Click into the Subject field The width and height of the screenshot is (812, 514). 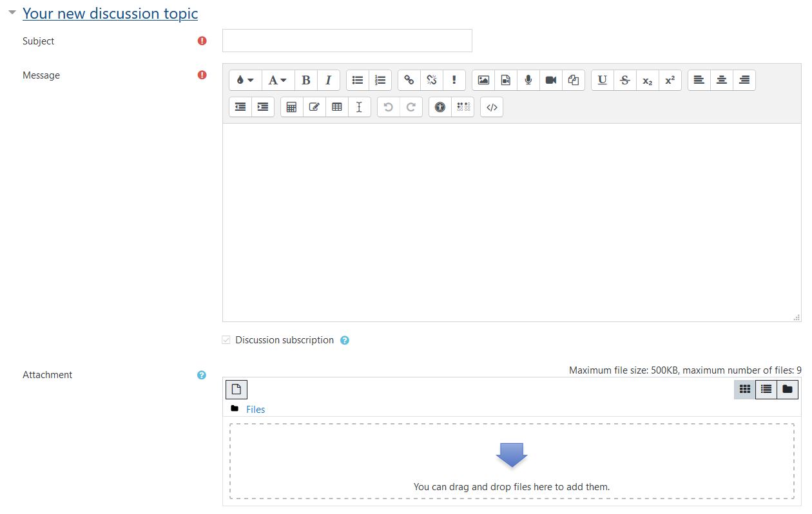click(x=347, y=41)
